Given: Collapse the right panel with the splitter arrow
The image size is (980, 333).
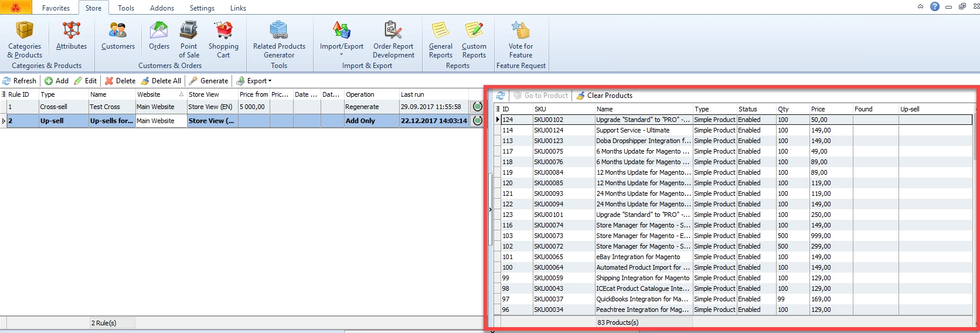Looking at the screenshot, I should [x=491, y=209].
